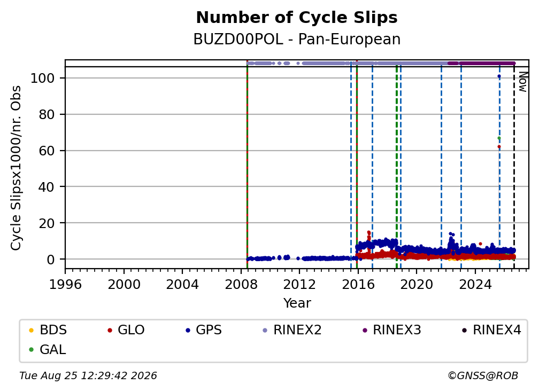
Task: Click the blue dashed line just before 2016
Action: 351,165
